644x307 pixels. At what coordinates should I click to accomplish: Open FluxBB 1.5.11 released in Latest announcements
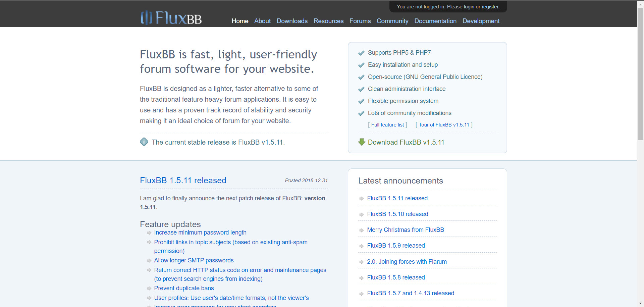click(x=397, y=198)
